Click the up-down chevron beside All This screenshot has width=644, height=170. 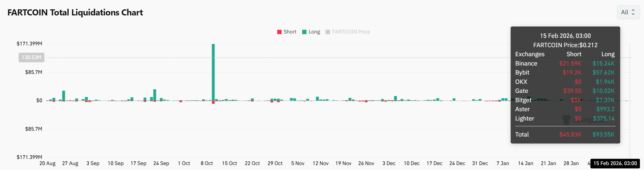tap(633, 12)
